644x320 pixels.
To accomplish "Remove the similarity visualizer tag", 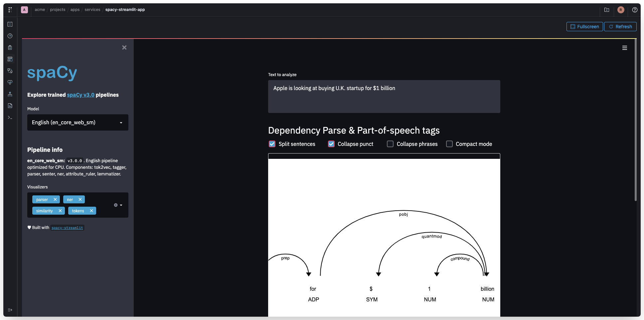I will click(60, 211).
